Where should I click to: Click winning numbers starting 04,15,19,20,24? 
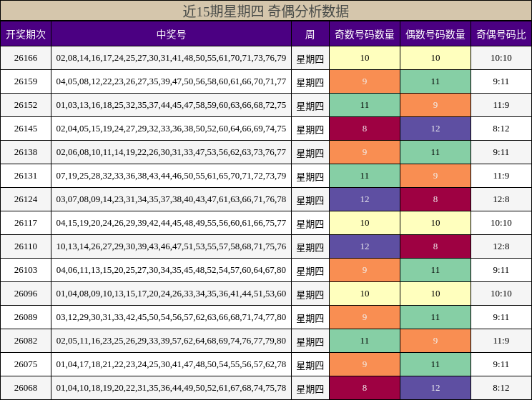click(171, 223)
